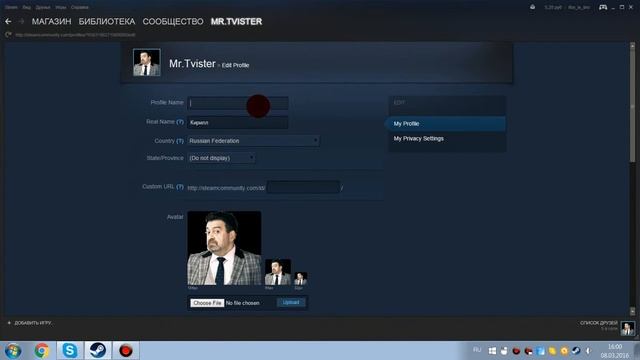Open the МАГАЗИН tab
The height and width of the screenshot is (360, 640).
click(x=51, y=22)
